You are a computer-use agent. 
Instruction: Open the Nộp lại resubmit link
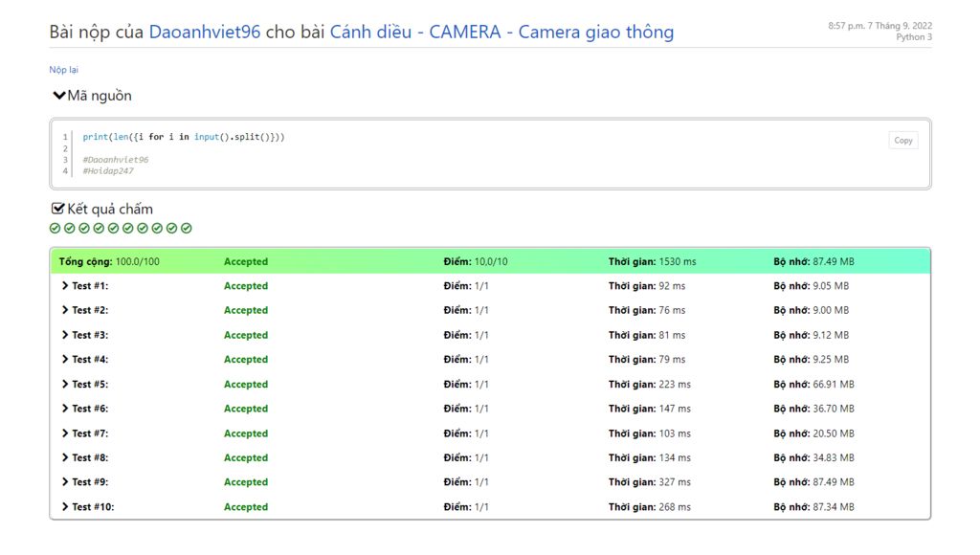click(63, 70)
